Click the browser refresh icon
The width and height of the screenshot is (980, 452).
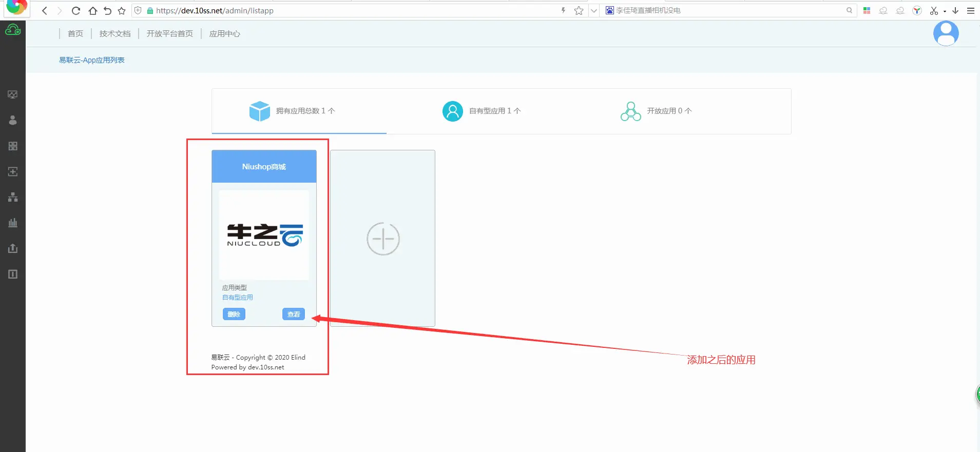click(x=76, y=11)
